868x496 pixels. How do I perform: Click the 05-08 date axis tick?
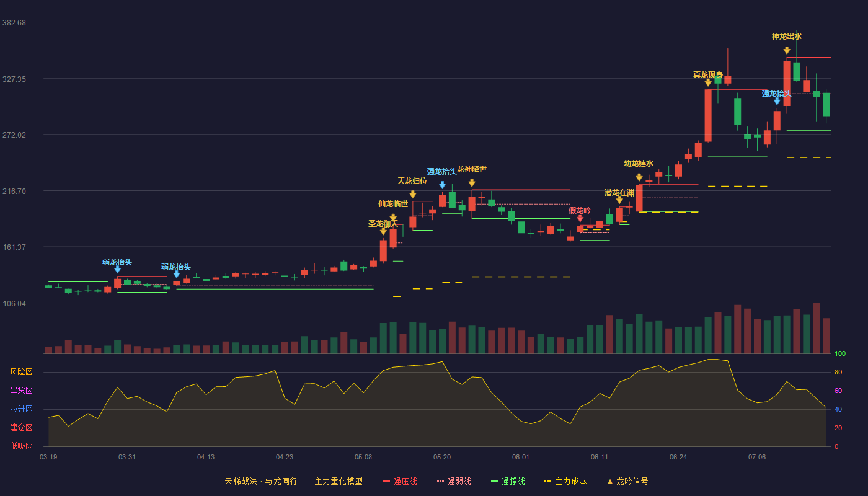[x=363, y=457]
